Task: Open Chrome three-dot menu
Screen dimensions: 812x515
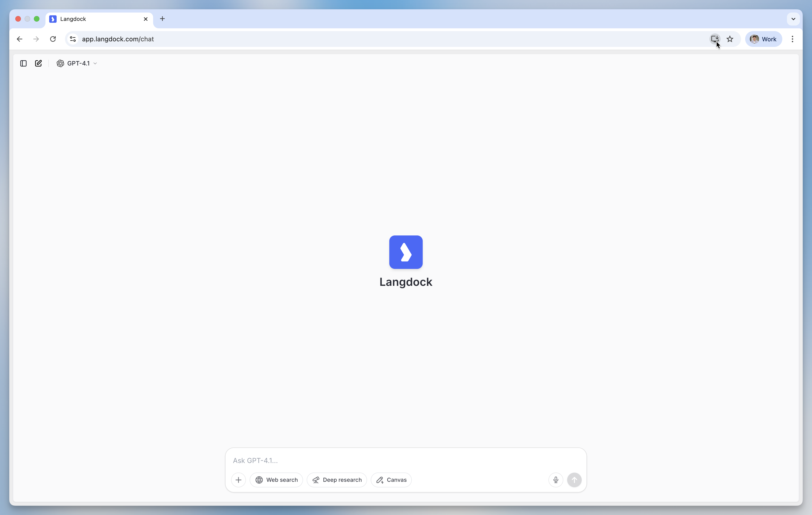Action: click(793, 39)
